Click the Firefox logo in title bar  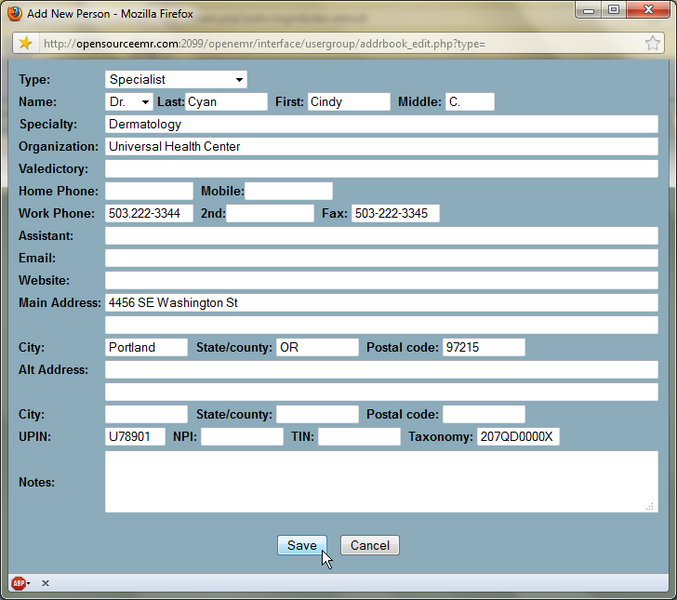point(13,14)
